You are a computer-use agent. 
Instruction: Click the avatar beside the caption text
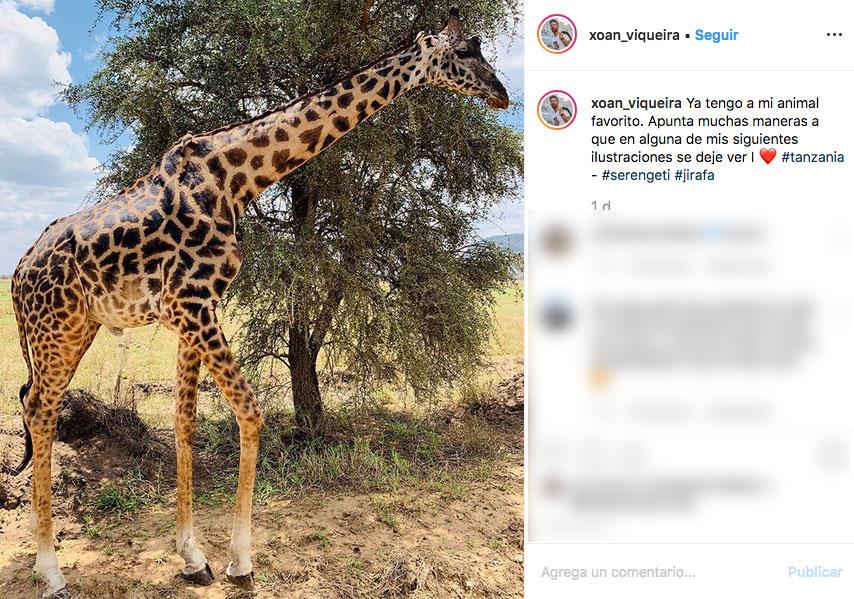(x=557, y=110)
